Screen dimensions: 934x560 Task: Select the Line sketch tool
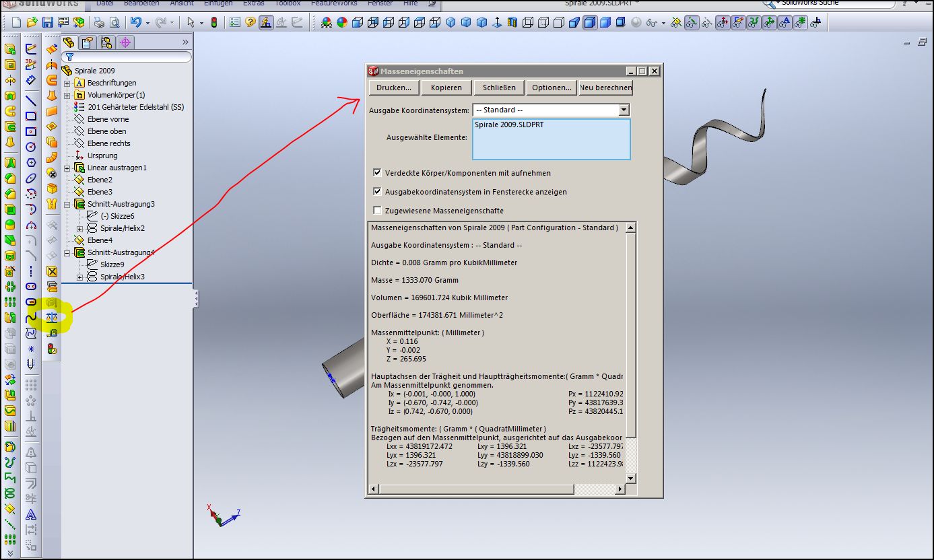pos(31,100)
